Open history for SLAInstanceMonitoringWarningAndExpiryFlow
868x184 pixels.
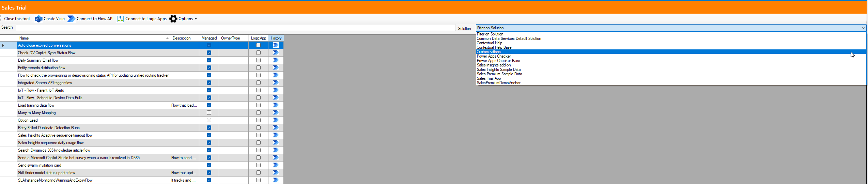[276, 180]
